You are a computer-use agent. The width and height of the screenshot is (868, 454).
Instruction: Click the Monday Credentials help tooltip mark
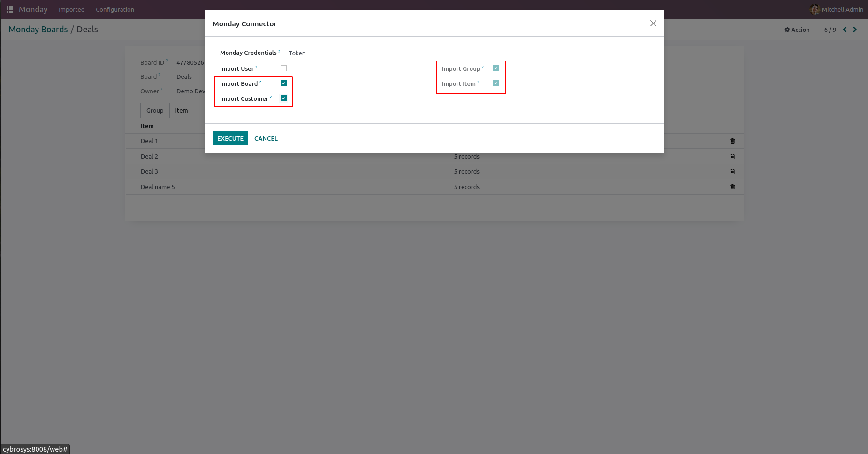tap(279, 51)
